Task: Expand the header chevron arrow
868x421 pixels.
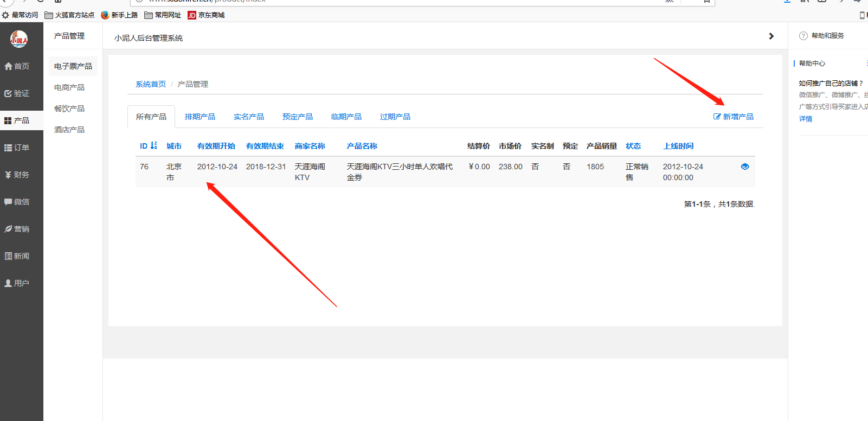Action: click(x=771, y=36)
